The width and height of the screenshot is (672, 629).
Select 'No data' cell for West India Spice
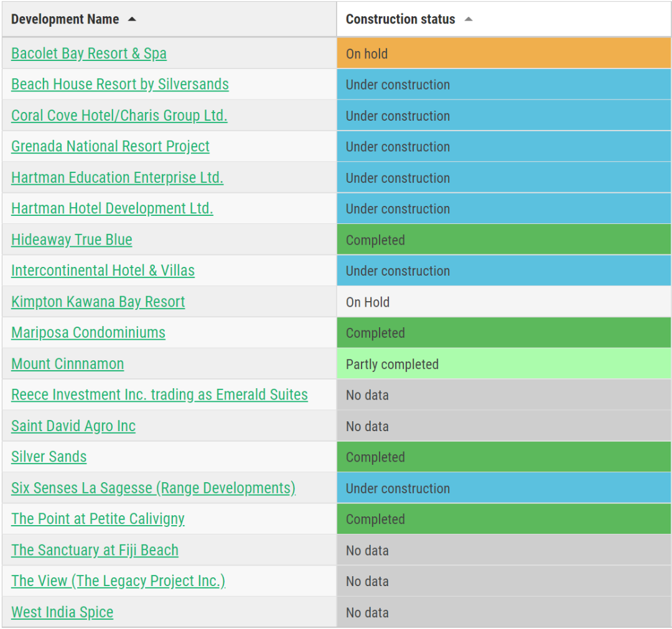click(504, 613)
